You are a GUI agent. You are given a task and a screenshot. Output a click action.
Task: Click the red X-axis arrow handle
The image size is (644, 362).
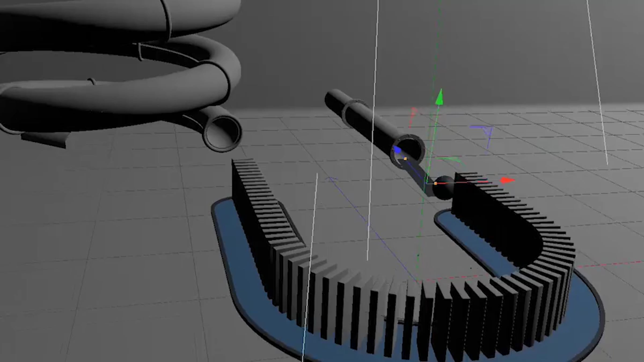(507, 180)
